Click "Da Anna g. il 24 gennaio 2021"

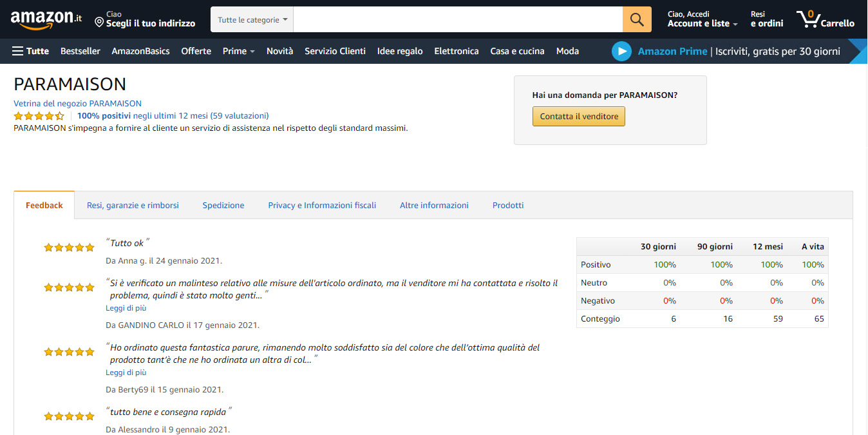(x=164, y=261)
